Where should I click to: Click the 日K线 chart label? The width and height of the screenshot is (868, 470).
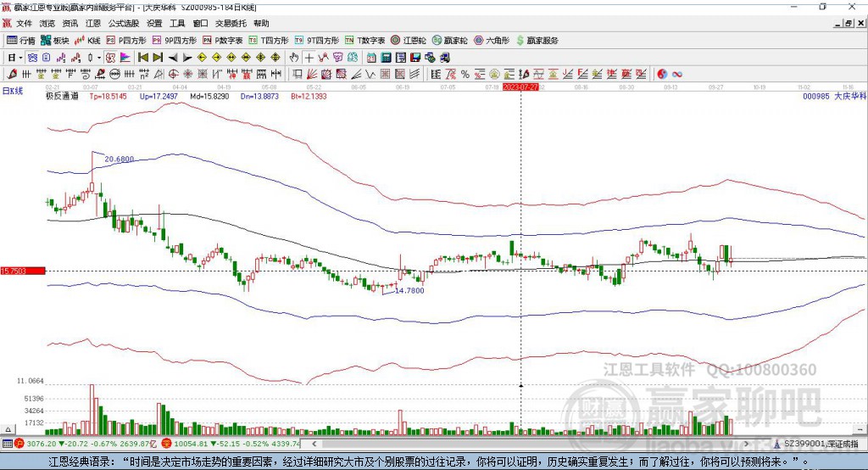coord(12,91)
